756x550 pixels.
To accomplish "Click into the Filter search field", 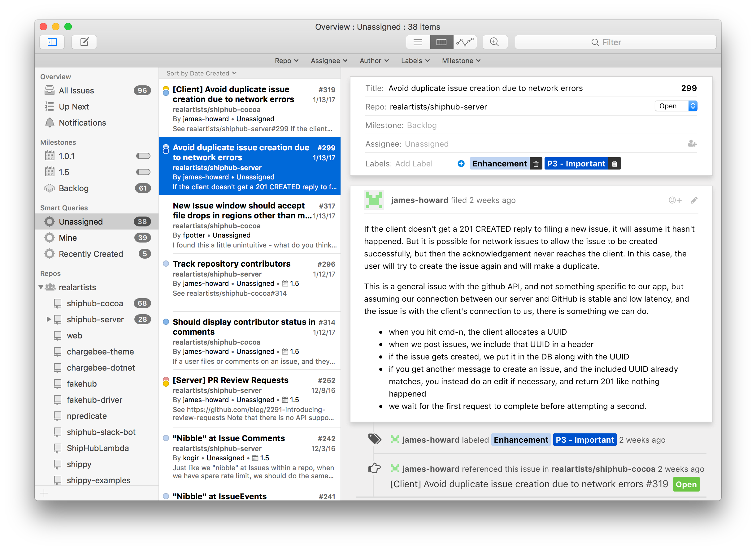I will (x=615, y=42).
